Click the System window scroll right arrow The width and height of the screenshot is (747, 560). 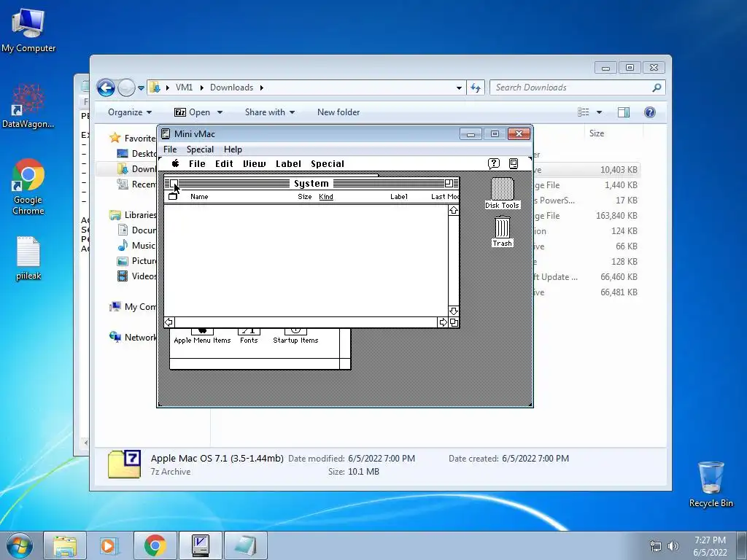point(443,322)
